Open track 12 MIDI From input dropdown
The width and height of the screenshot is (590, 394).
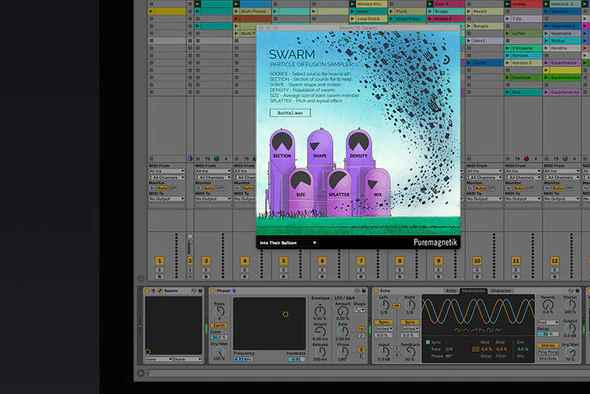coord(562,171)
